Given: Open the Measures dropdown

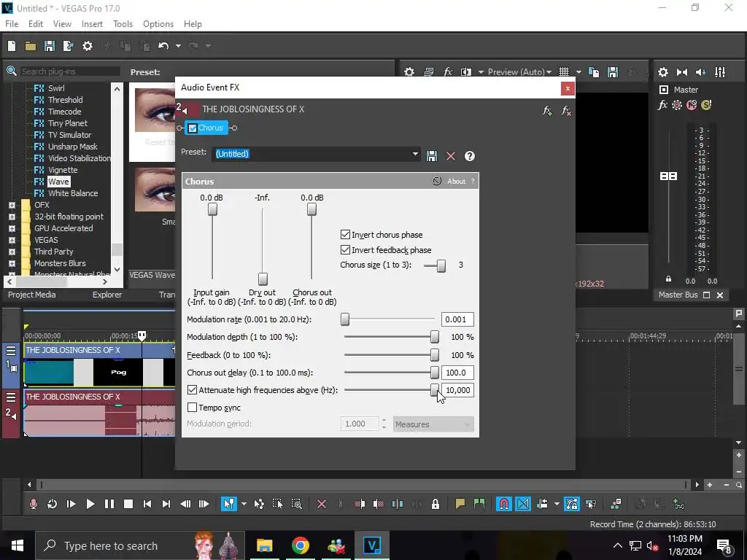Looking at the screenshot, I should coord(433,424).
